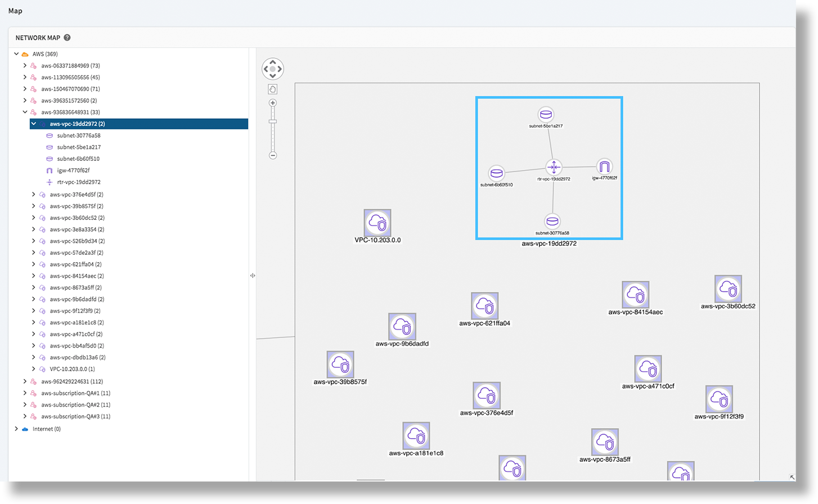Expand aws-vpc-376e4d5f in the tree

pyautogui.click(x=34, y=195)
